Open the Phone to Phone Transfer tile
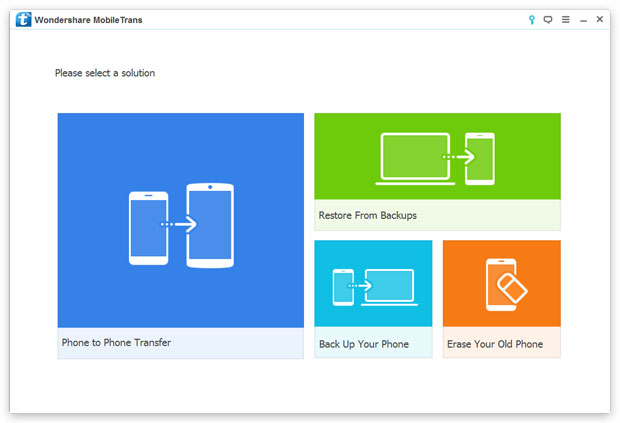Viewport: 620px width, 423px height. click(x=181, y=236)
